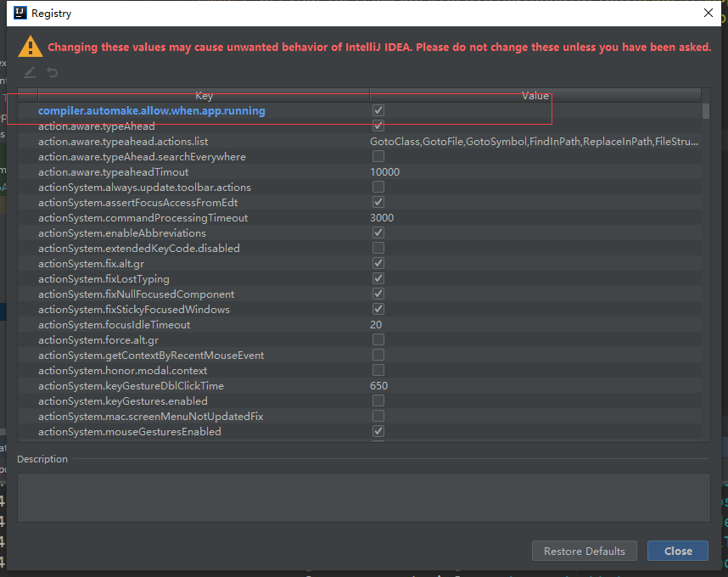Viewport: 728px width, 577px height.
Task: Click the pencil edit icon in toolbar
Action: point(30,72)
